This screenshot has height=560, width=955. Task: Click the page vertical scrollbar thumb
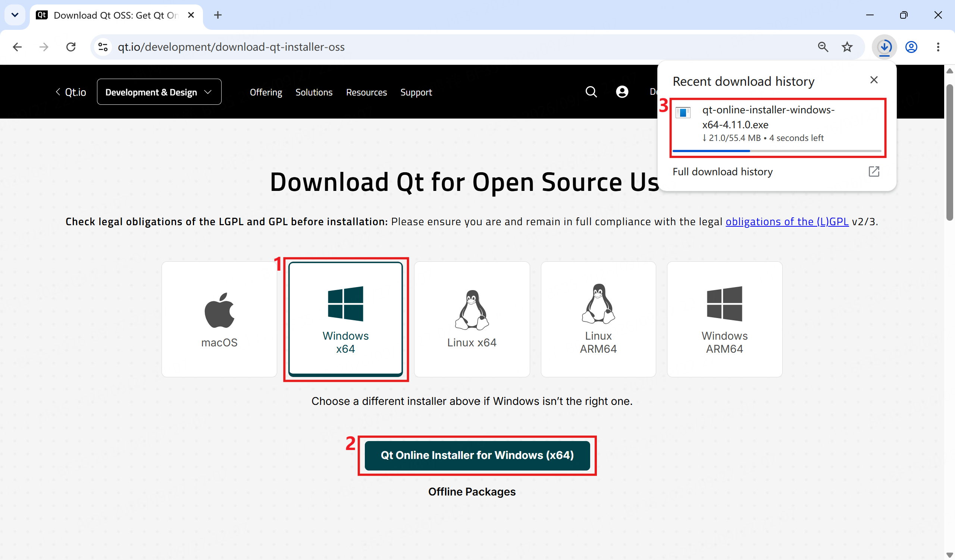tap(949, 152)
